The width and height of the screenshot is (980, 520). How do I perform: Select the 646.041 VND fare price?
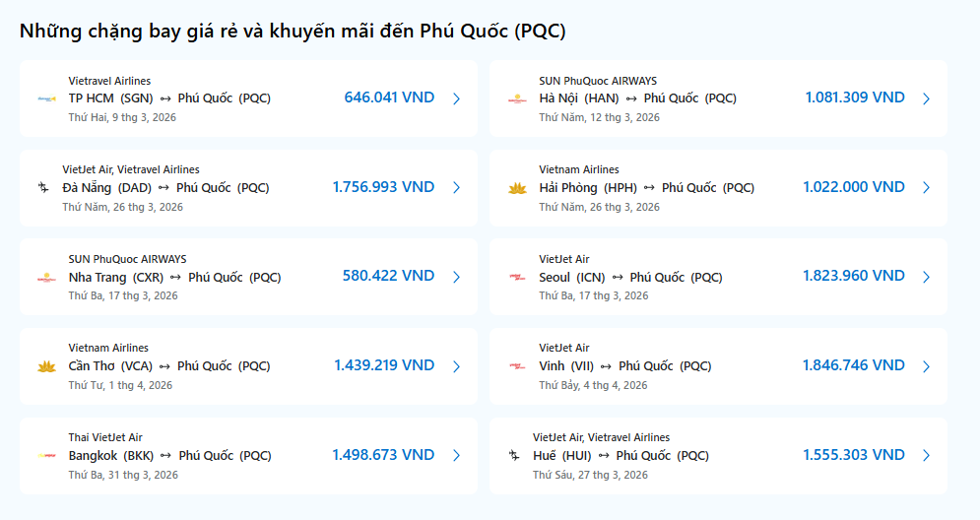[x=389, y=97]
